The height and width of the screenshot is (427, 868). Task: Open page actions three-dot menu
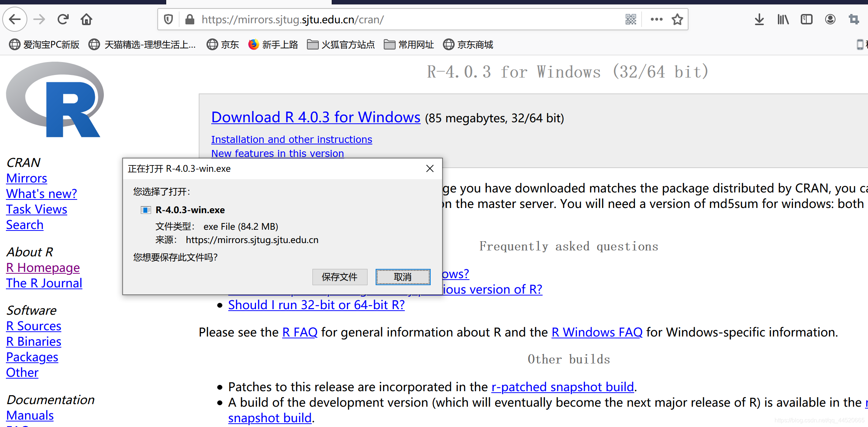pyautogui.click(x=656, y=19)
